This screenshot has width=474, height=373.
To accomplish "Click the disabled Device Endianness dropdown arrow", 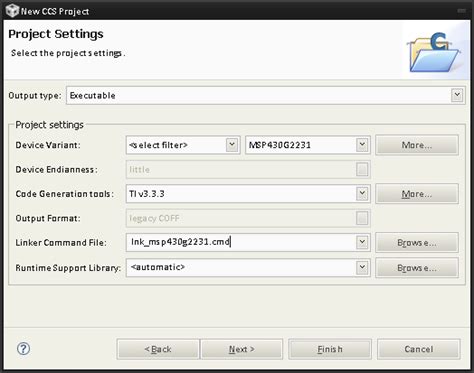I will pyautogui.click(x=362, y=169).
